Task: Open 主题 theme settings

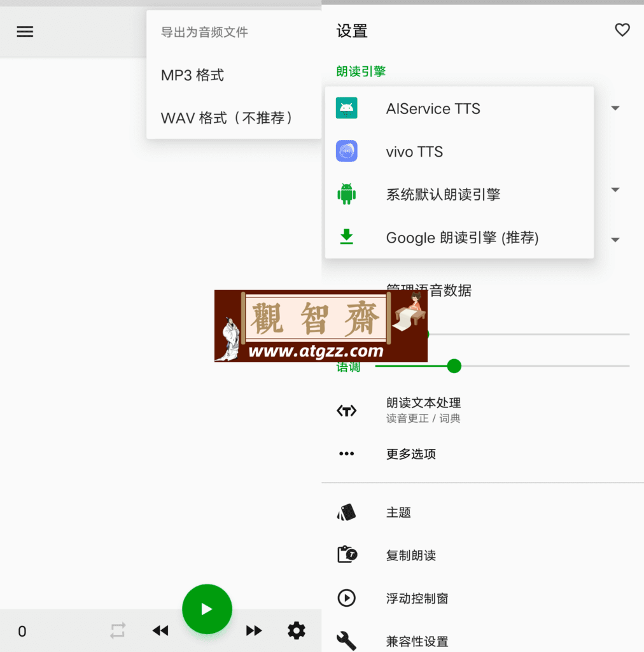Action: click(483, 513)
